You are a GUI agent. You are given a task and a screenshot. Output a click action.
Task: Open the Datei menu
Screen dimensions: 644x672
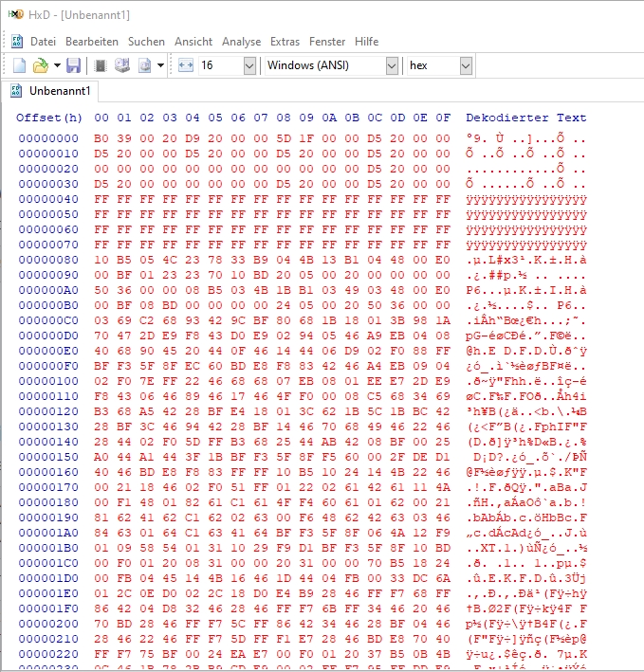coord(44,42)
